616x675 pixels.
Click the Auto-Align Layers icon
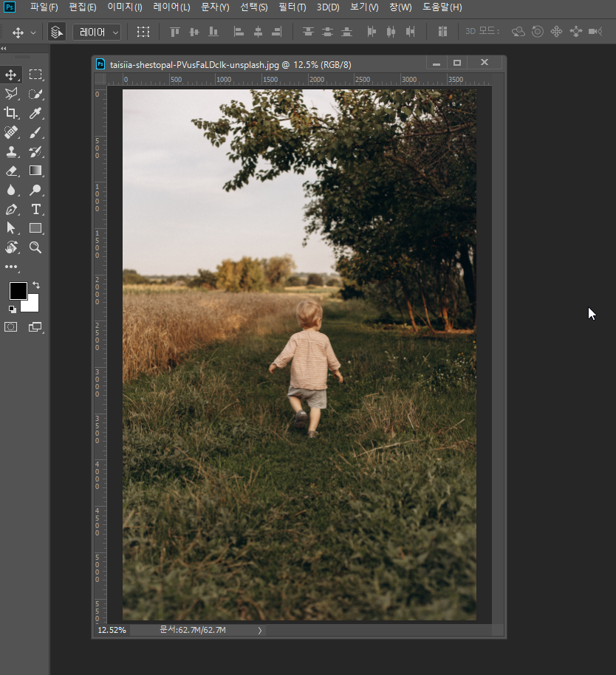click(442, 32)
